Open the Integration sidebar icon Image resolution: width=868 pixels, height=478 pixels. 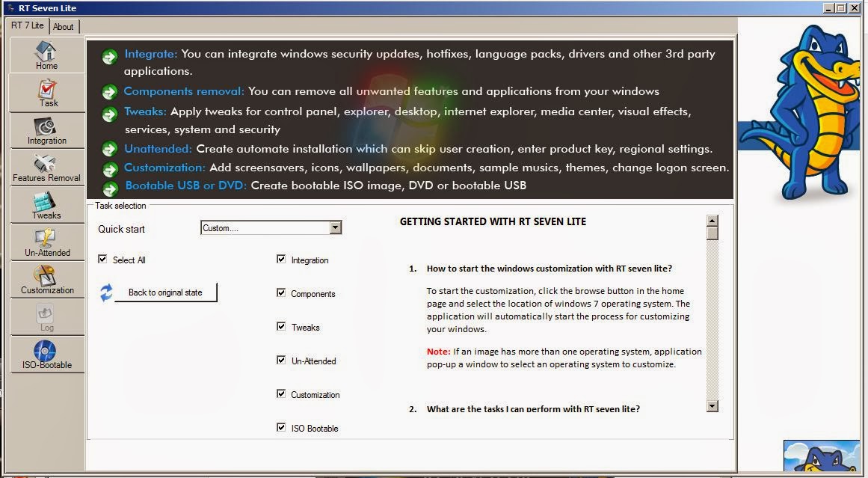[46, 131]
